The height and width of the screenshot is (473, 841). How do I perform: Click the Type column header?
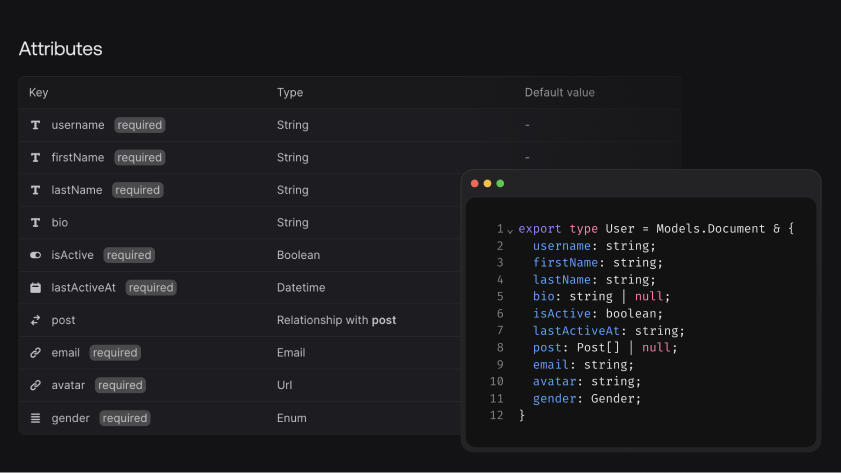click(290, 92)
